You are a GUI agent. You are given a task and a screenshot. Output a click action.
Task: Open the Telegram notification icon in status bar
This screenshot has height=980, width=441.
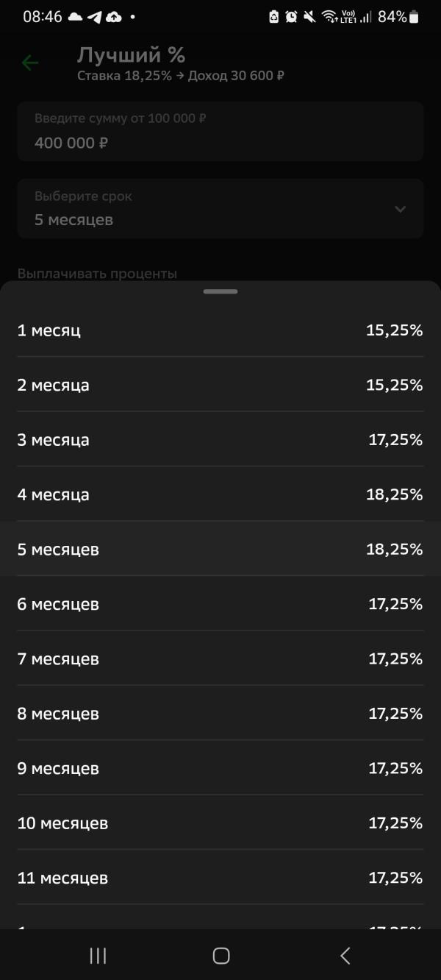(x=94, y=16)
